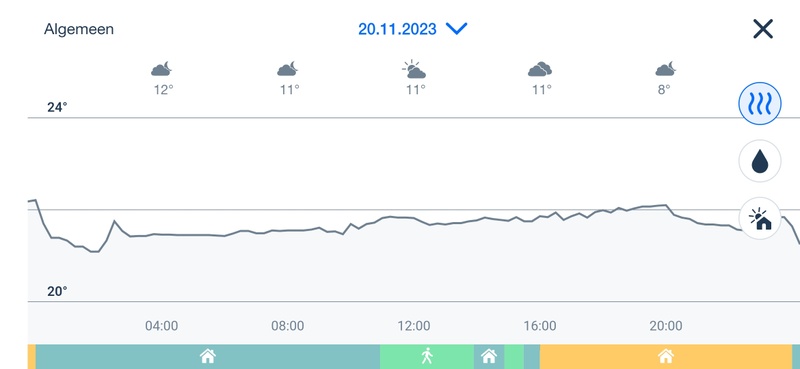Click the 24° gridline label
This screenshot has width=800, height=369.
point(57,107)
